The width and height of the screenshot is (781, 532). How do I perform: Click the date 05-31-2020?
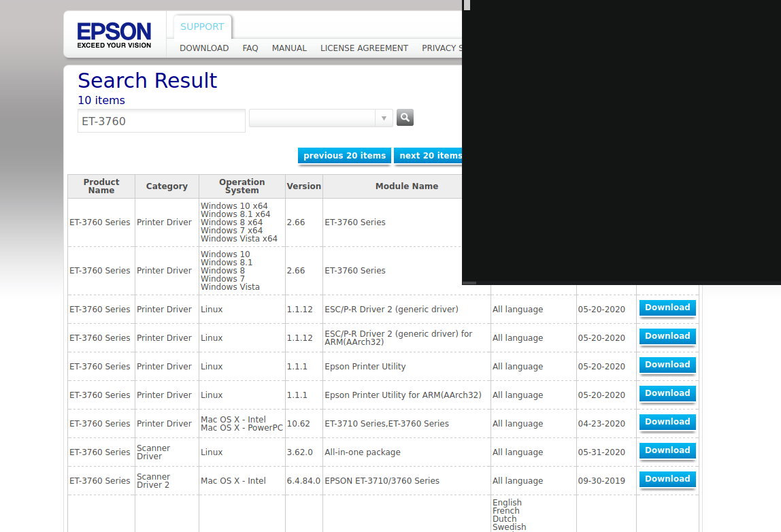point(601,452)
